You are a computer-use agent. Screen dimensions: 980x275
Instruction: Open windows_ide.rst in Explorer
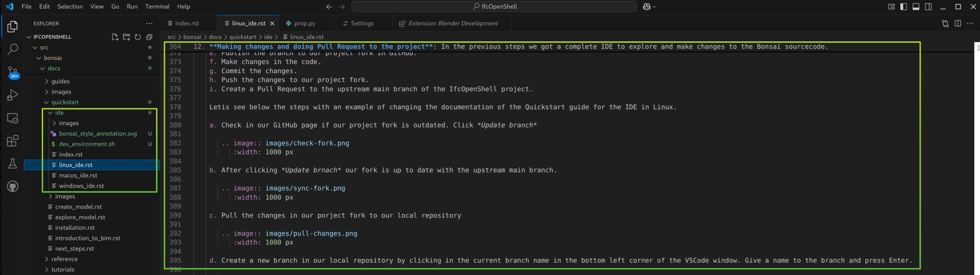click(x=81, y=186)
